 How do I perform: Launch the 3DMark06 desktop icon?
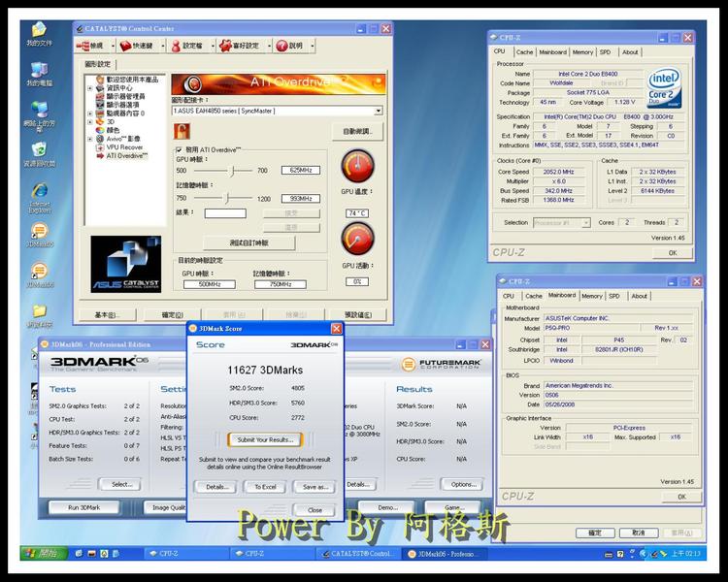[x=40, y=275]
